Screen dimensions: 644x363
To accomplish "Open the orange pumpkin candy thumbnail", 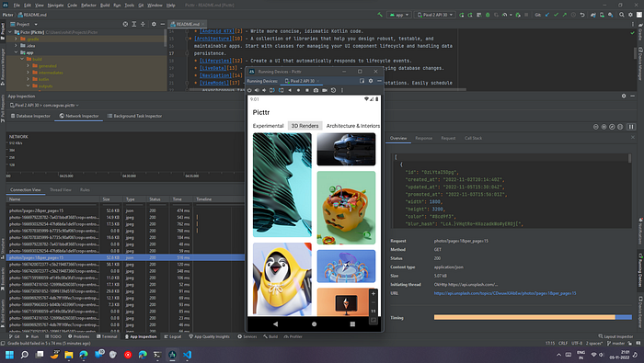I will [x=346, y=208].
